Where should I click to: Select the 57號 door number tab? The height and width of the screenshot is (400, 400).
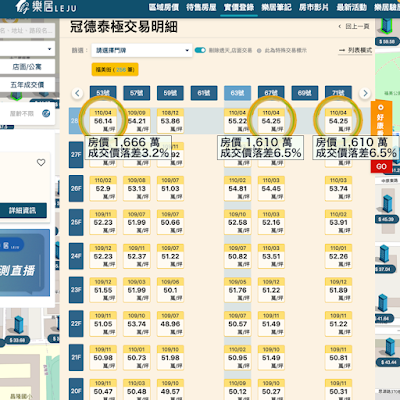click(137, 93)
